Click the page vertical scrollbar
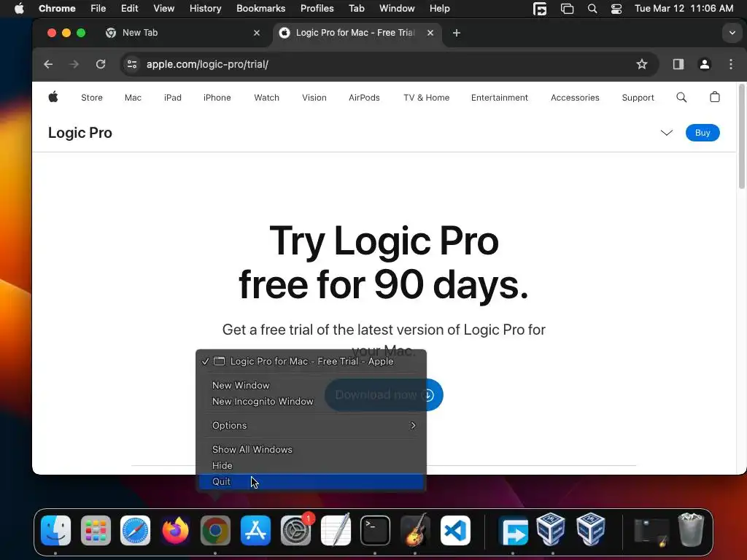This screenshot has width=747, height=560. click(x=741, y=136)
